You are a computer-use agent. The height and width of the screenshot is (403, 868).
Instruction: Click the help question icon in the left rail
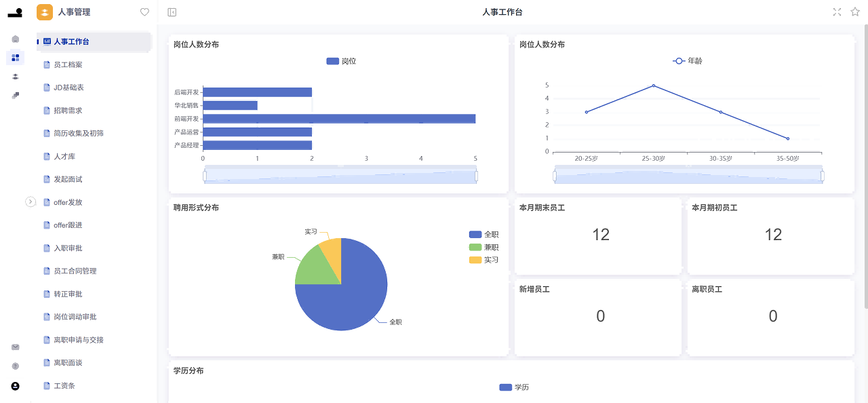[15, 366]
